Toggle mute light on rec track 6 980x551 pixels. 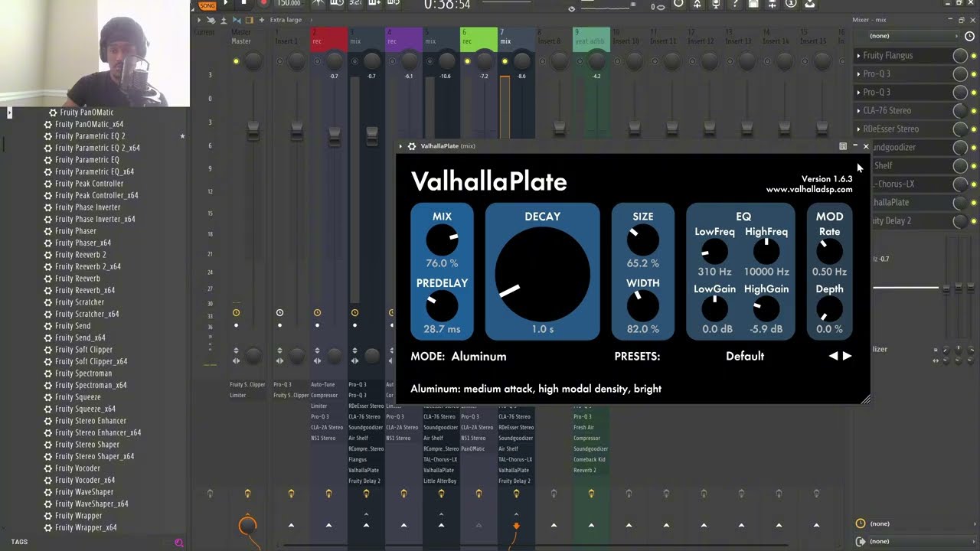467,61
